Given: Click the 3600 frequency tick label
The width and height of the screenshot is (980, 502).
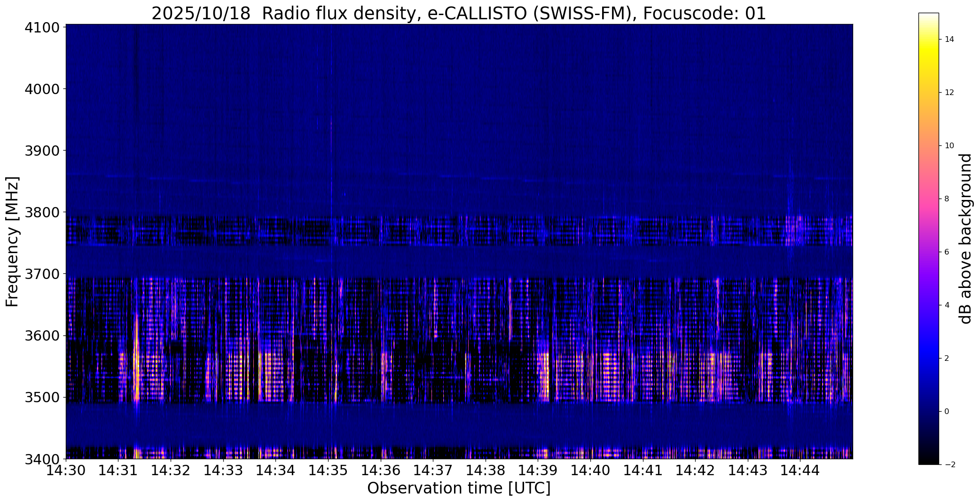Looking at the screenshot, I should (x=42, y=336).
